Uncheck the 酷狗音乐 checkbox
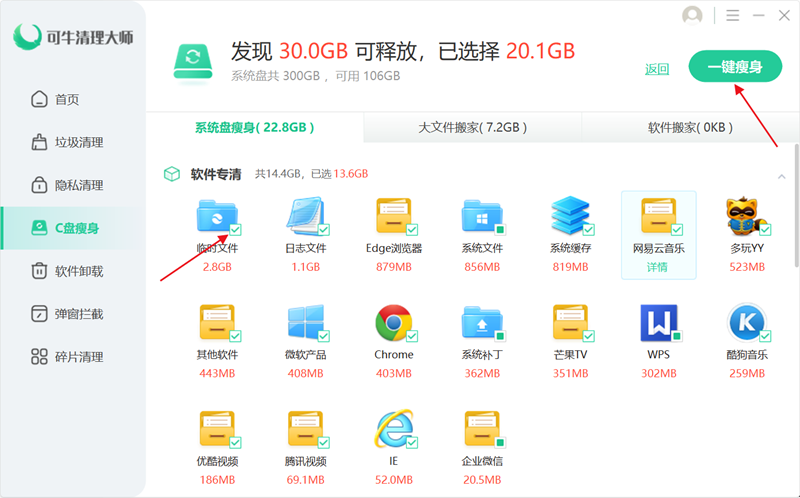800x498 pixels. (x=765, y=336)
